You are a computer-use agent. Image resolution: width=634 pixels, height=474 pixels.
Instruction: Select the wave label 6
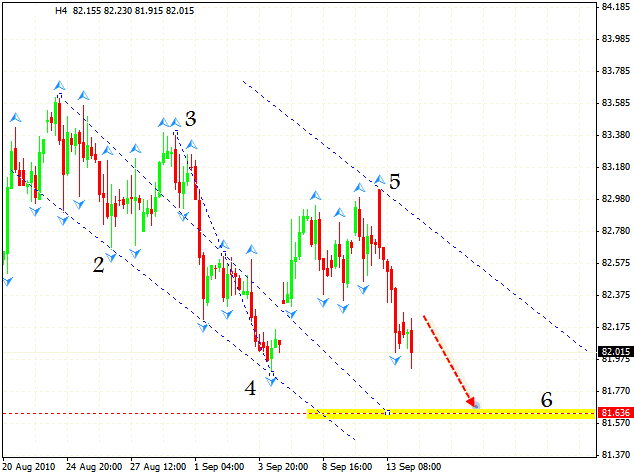tap(547, 400)
